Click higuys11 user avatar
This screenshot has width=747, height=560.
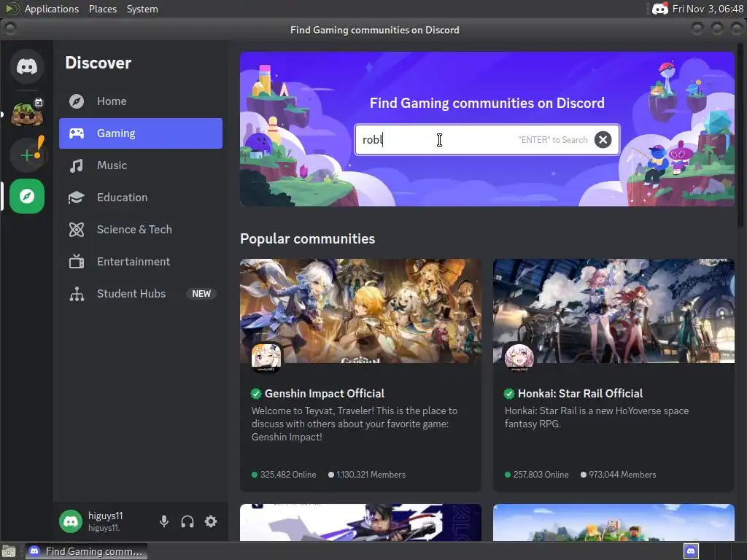[71, 521]
